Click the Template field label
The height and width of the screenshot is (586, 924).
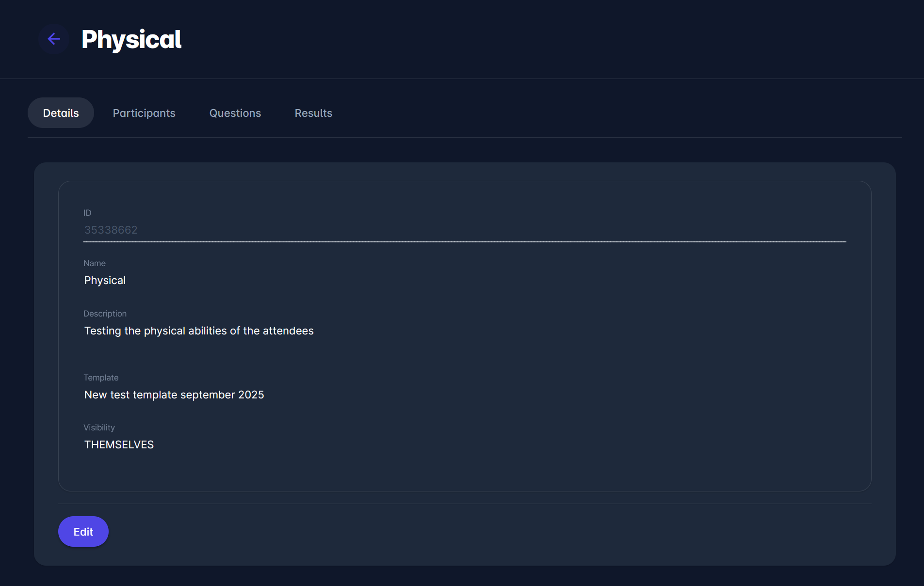click(101, 378)
